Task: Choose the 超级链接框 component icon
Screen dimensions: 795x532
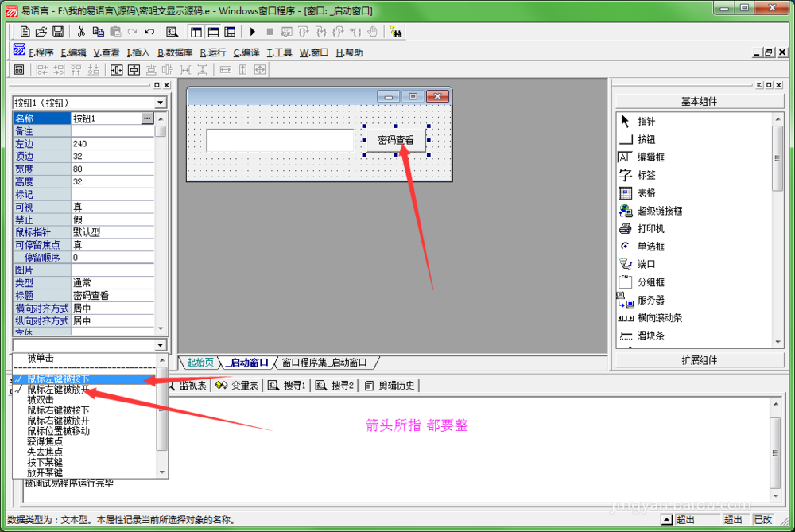Action: pyautogui.click(x=659, y=211)
